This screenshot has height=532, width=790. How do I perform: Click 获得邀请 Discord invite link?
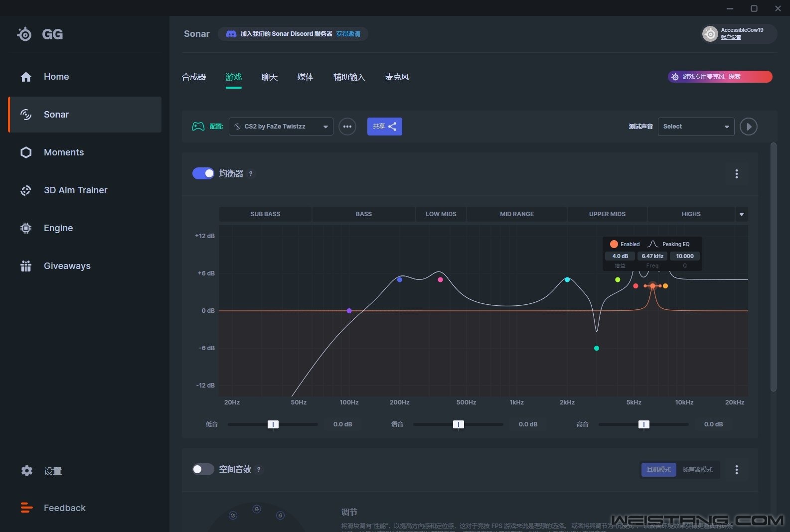click(348, 34)
